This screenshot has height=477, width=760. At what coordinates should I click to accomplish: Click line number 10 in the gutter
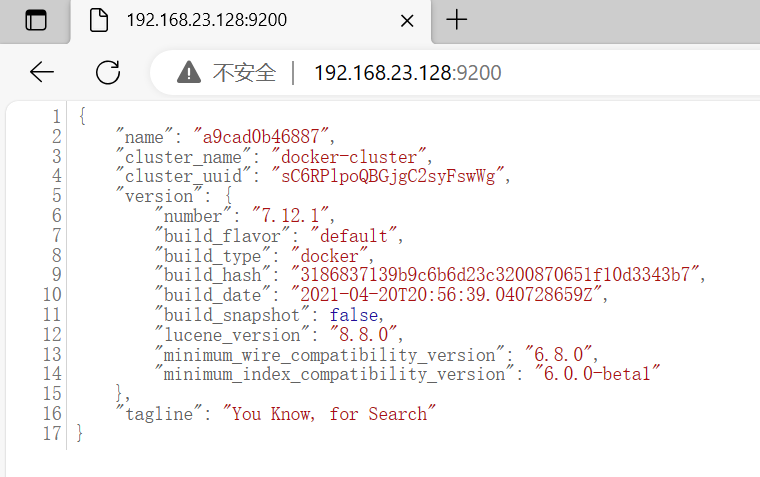(x=52, y=295)
